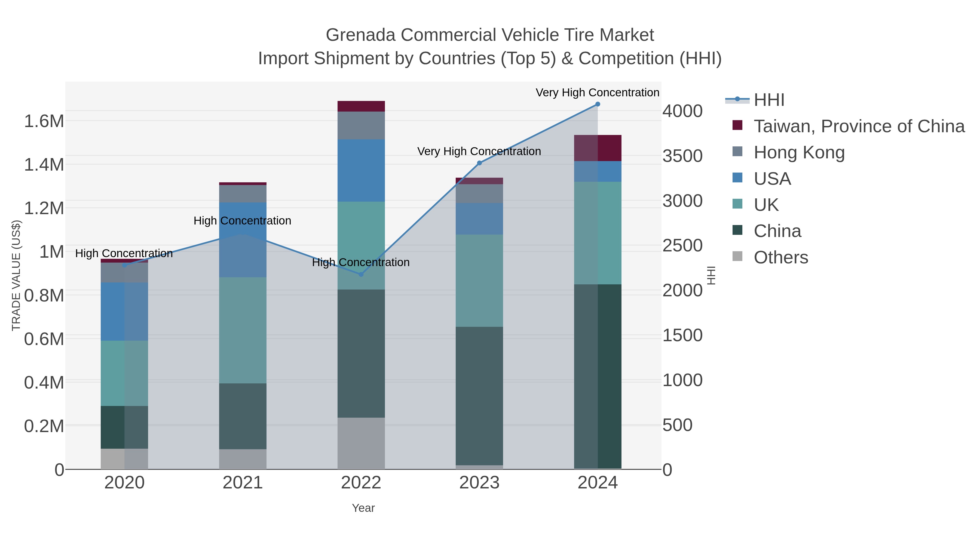Click the 2022 Others bar segment

pos(362,444)
